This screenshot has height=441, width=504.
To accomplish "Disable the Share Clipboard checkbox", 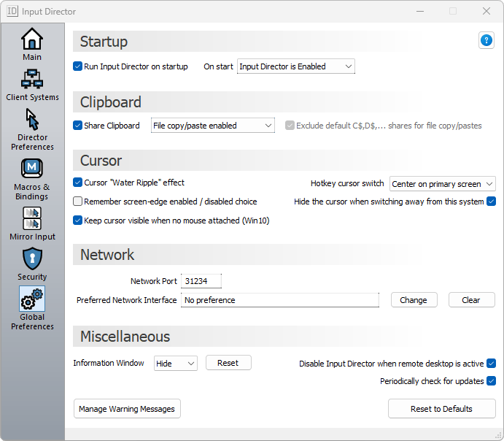I will (78, 126).
